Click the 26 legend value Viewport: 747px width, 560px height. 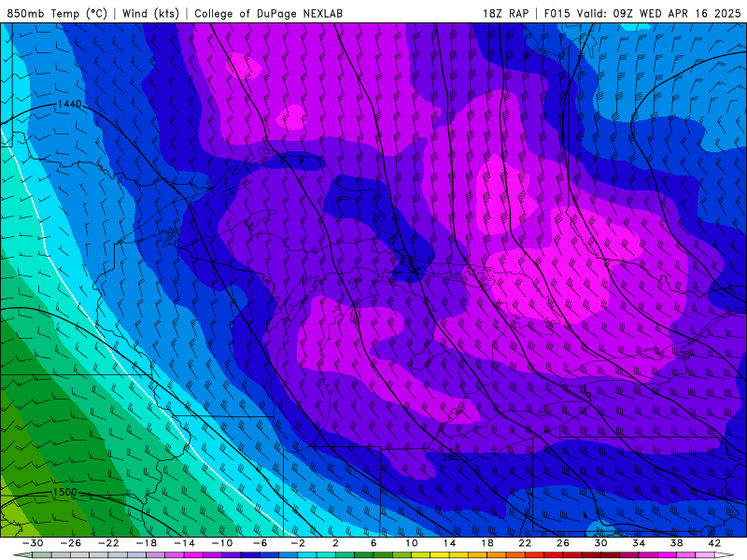563,543
